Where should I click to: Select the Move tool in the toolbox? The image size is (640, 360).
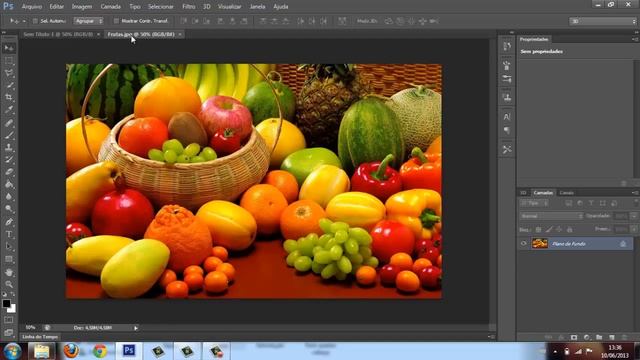pyautogui.click(x=9, y=48)
